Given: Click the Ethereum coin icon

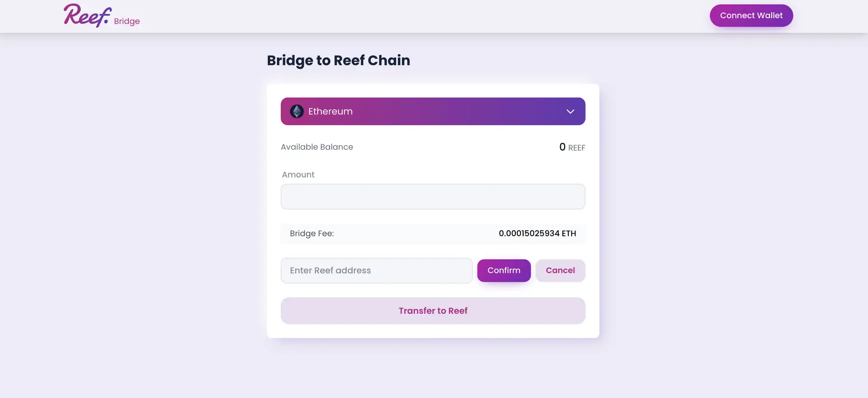Looking at the screenshot, I should [x=297, y=112].
